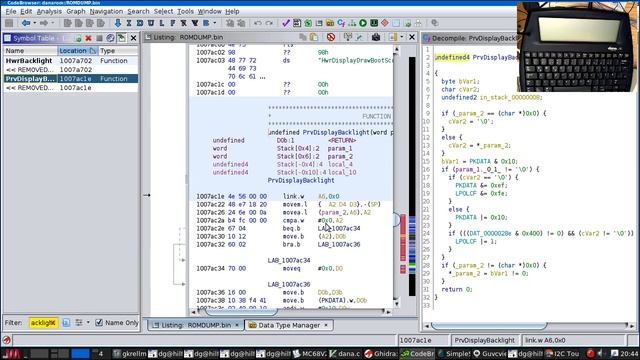The image size is (640, 360).
Task: Delete selected symbol with red X
Action: [x=88, y=38]
